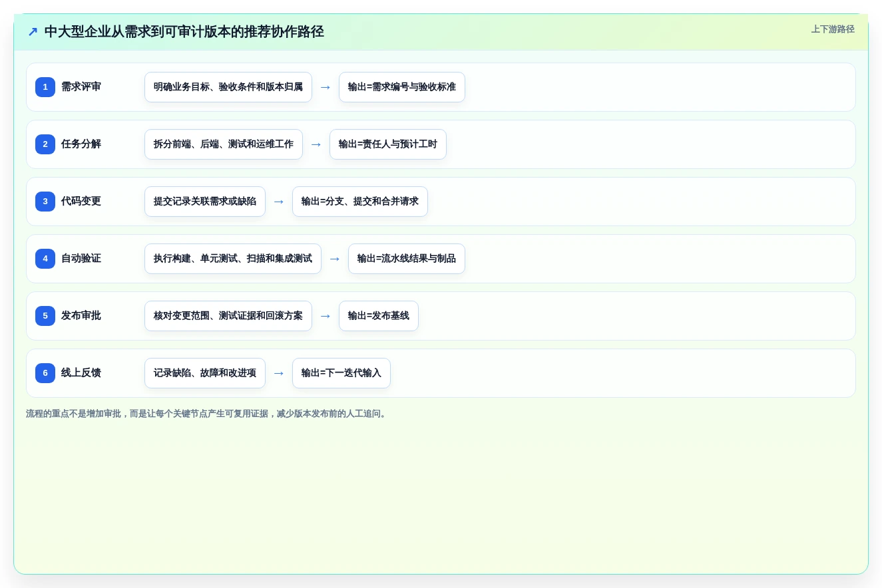
Task: Click the arrow in the 自动验证 row
Action: [335, 259]
